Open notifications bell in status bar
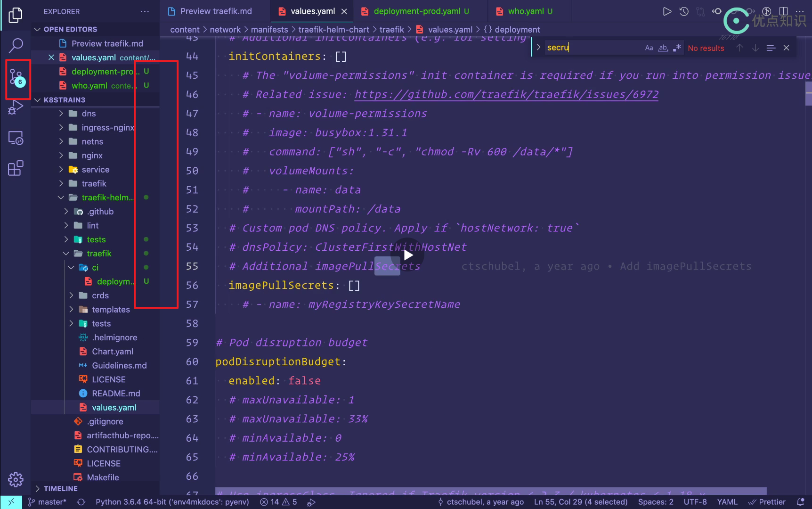812x509 pixels. 800,502
